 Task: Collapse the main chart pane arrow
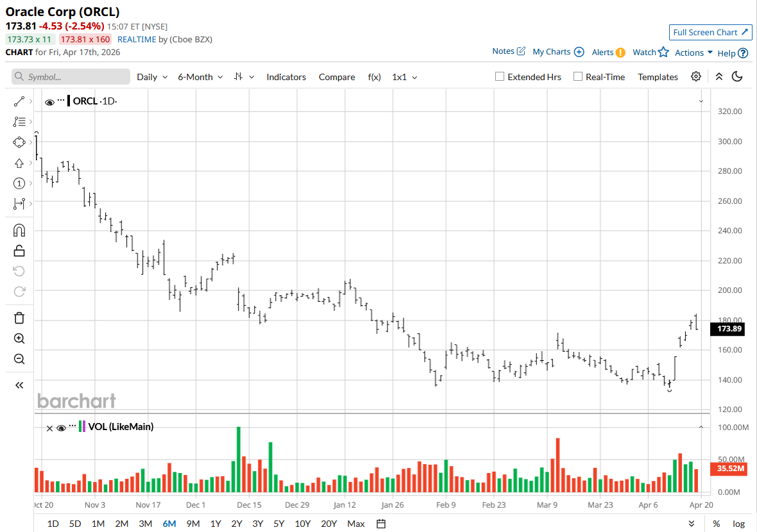click(701, 101)
